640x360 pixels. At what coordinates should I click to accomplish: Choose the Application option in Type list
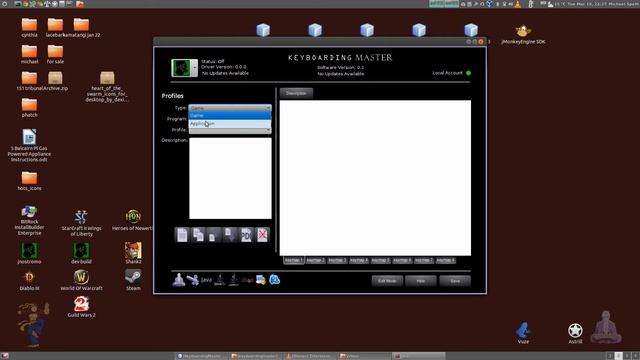(x=230, y=124)
